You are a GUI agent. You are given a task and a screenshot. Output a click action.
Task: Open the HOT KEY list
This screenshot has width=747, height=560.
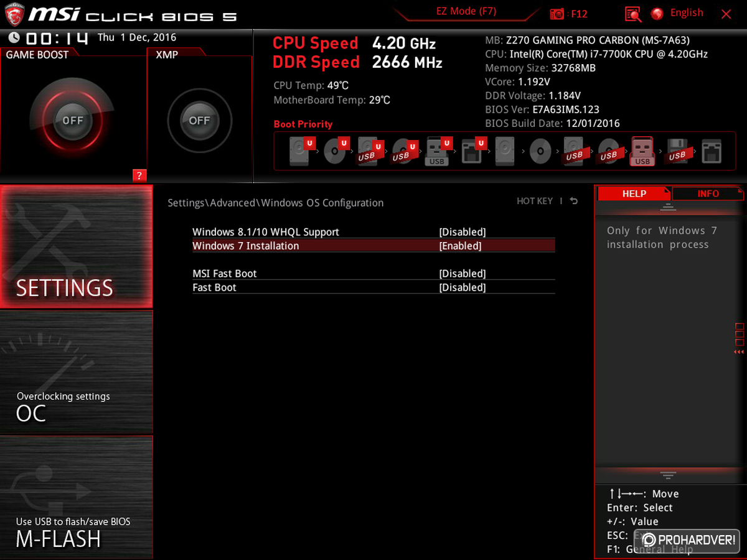click(535, 201)
